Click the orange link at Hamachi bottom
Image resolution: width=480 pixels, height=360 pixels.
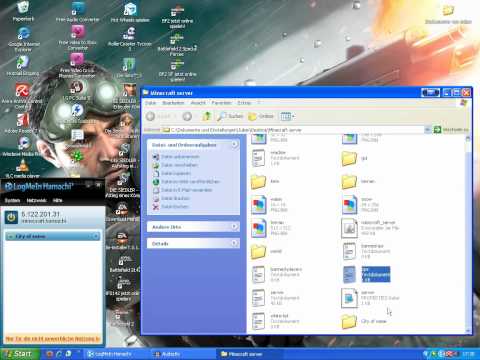[x=53, y=339]
